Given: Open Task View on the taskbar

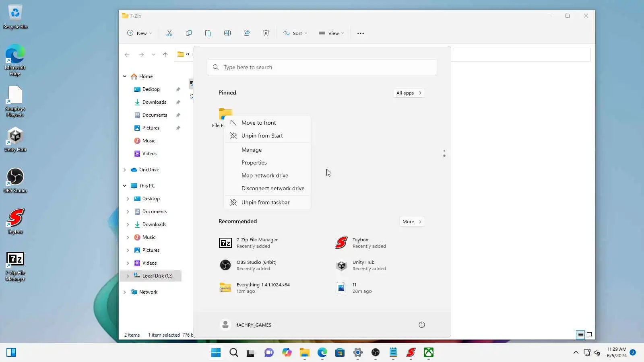Looking at the screenshot, I should [251, 353].
